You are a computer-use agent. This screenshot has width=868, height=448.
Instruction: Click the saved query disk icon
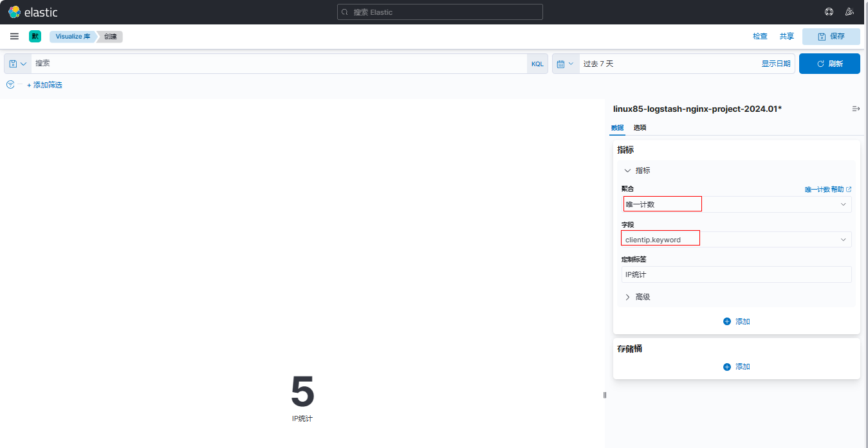pos(14,64)
